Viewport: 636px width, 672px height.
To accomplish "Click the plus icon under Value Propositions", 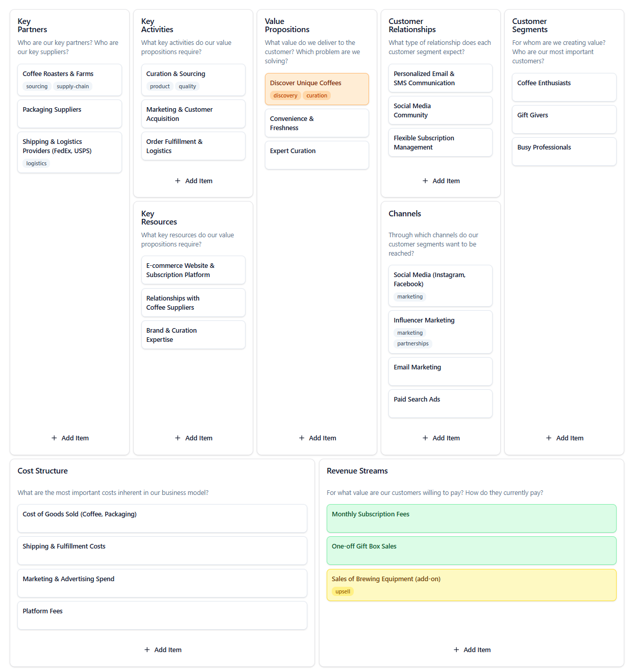I will click(x=302, y=438).
